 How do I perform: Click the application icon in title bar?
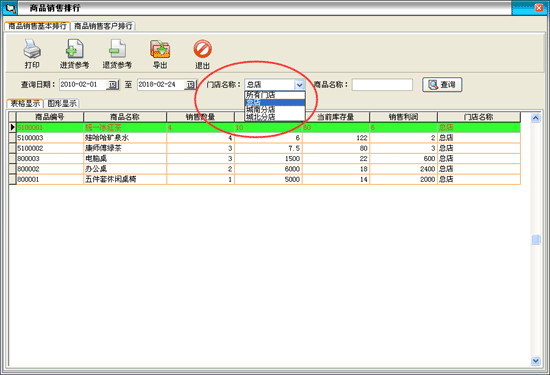(9, 8)
